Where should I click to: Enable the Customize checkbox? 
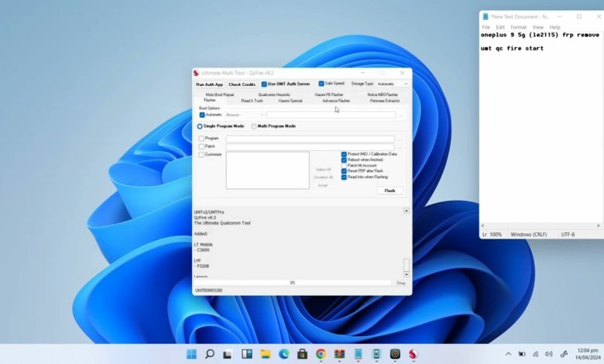click(201, 154)
